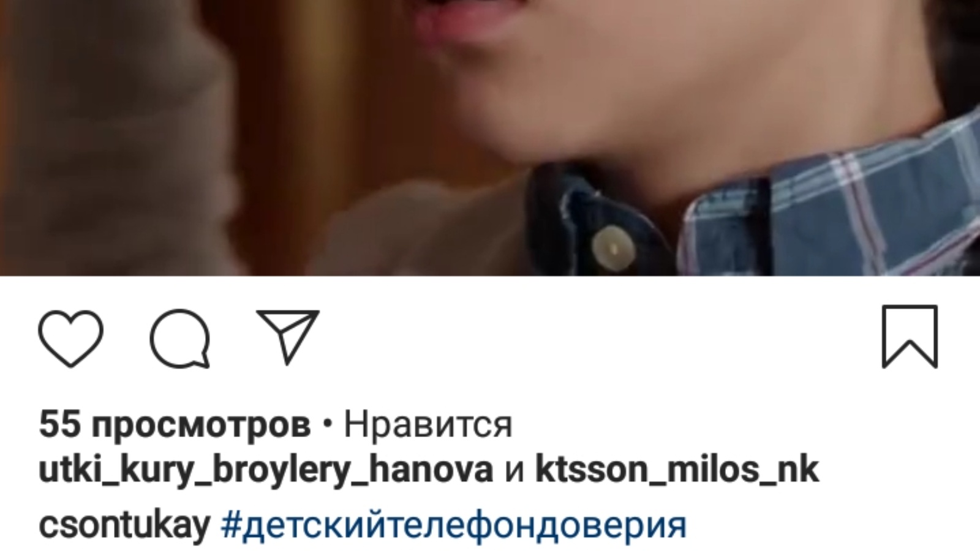Click the white collar button in video

[x=612, y=244]
